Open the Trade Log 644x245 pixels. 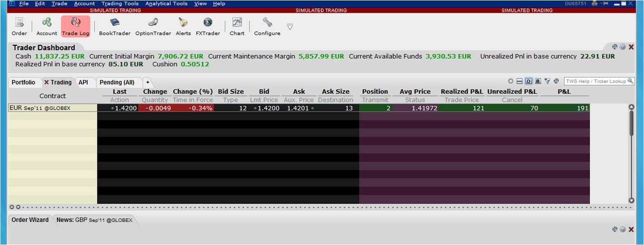76,27
